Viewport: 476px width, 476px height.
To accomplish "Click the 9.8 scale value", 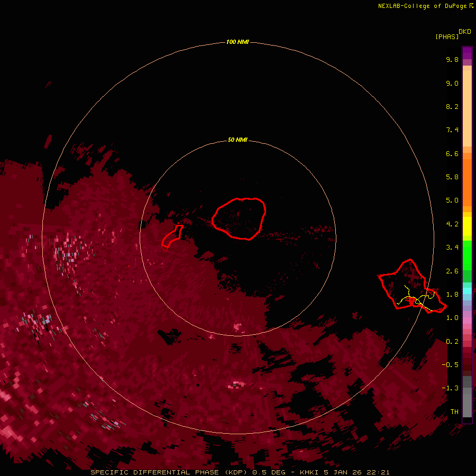I will point(452,59).
